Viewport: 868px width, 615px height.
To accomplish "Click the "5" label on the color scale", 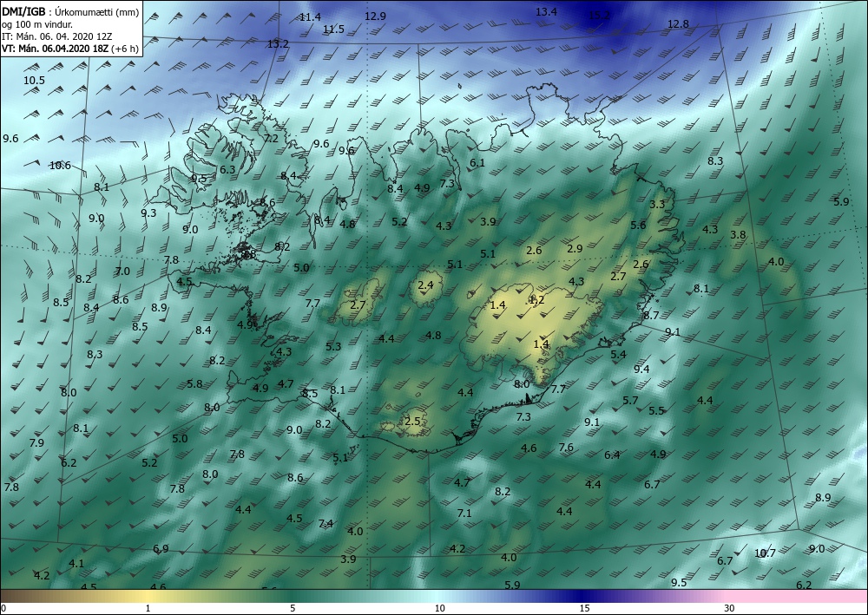I will [x=293, y=609].
